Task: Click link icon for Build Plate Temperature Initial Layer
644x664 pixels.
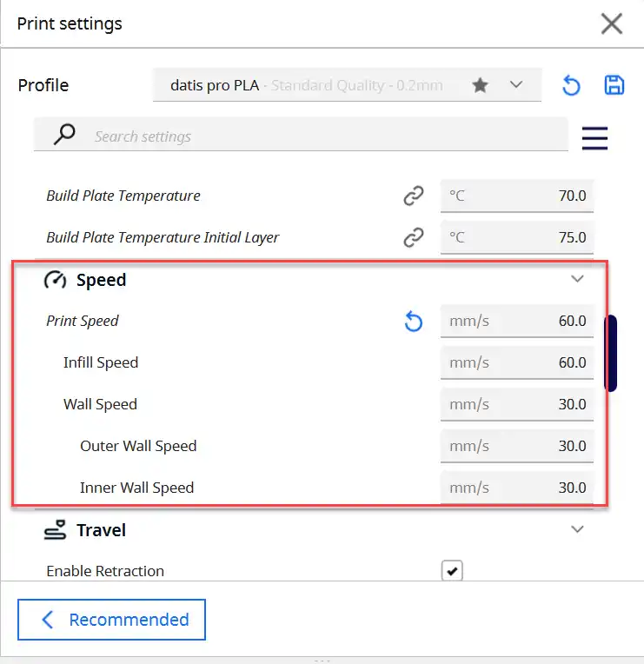Action: [413, 237]
